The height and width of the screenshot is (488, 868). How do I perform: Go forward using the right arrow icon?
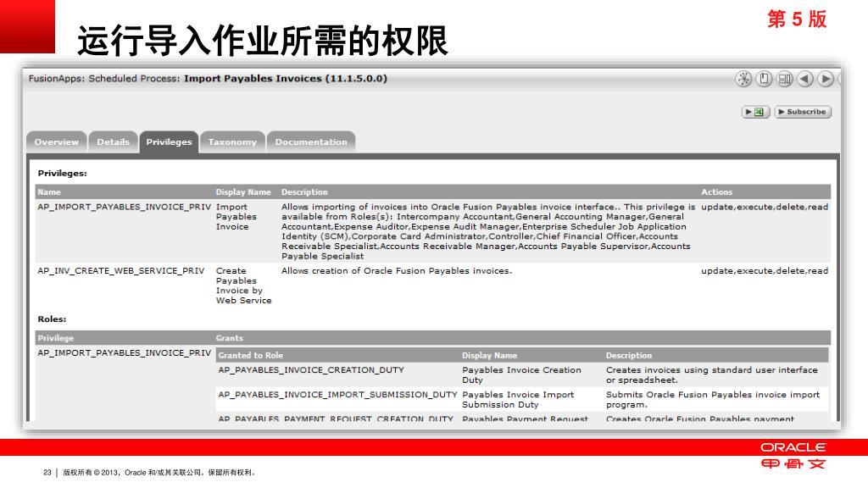[x=826, y=79]
